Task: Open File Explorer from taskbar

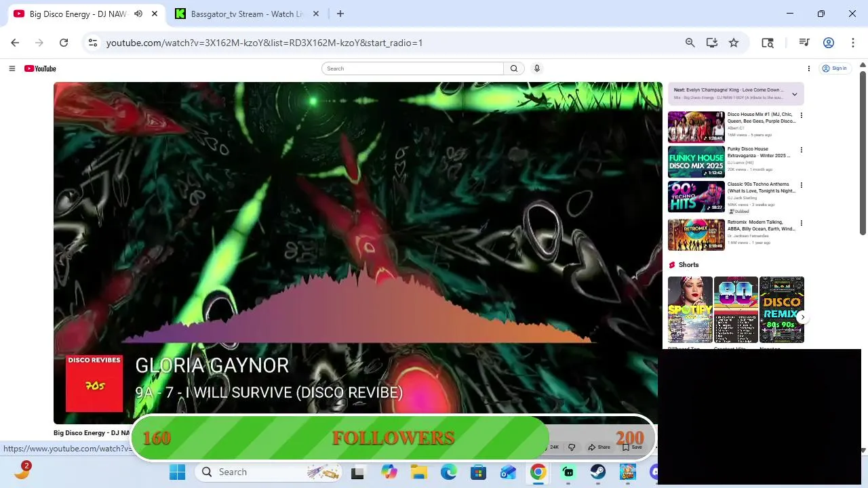Action: (x=418, y=472)
